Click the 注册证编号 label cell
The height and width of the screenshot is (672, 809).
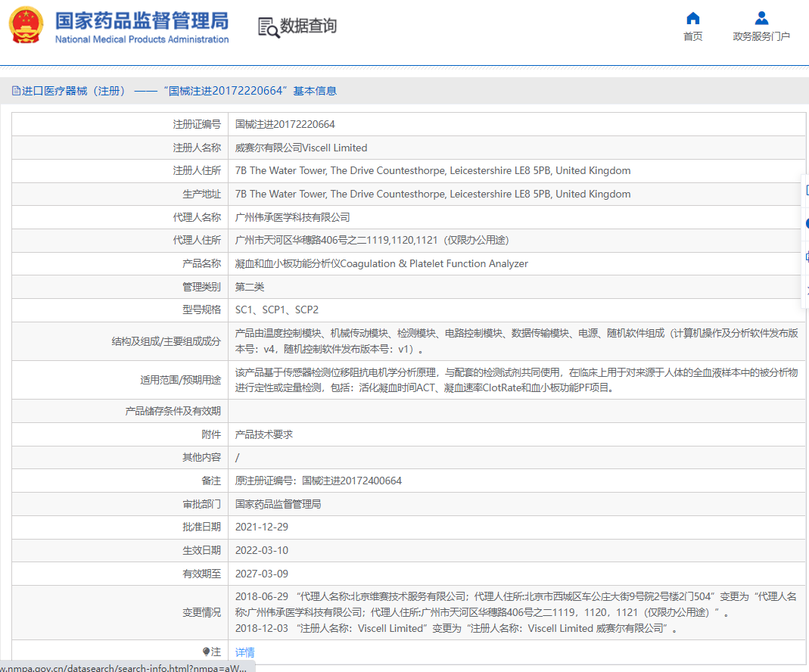point(120,124)
